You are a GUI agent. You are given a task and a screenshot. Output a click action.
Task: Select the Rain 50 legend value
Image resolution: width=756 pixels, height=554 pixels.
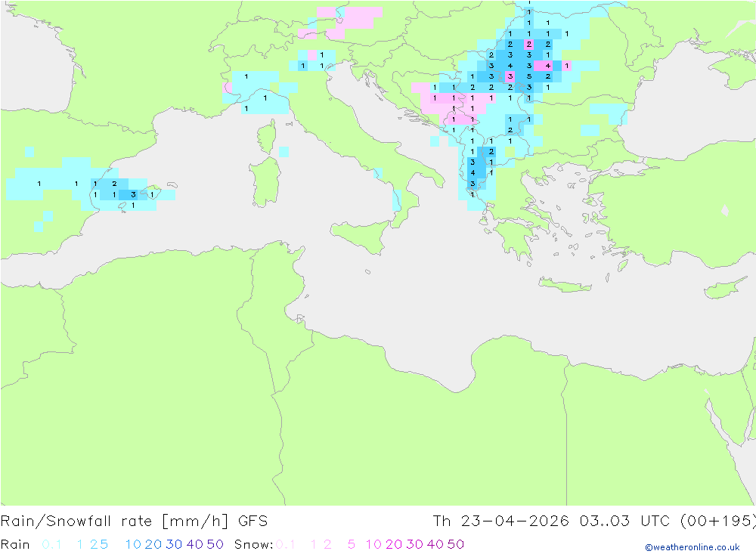click(215, 544)
